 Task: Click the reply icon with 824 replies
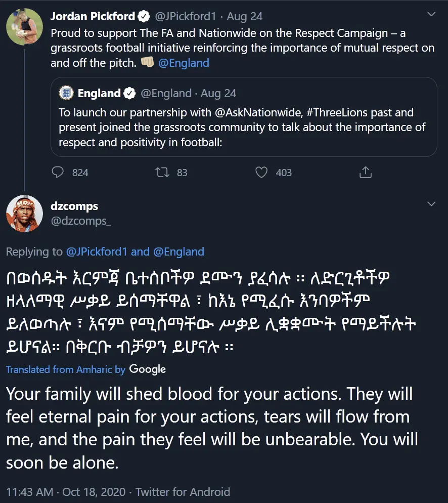pos(58,173)
